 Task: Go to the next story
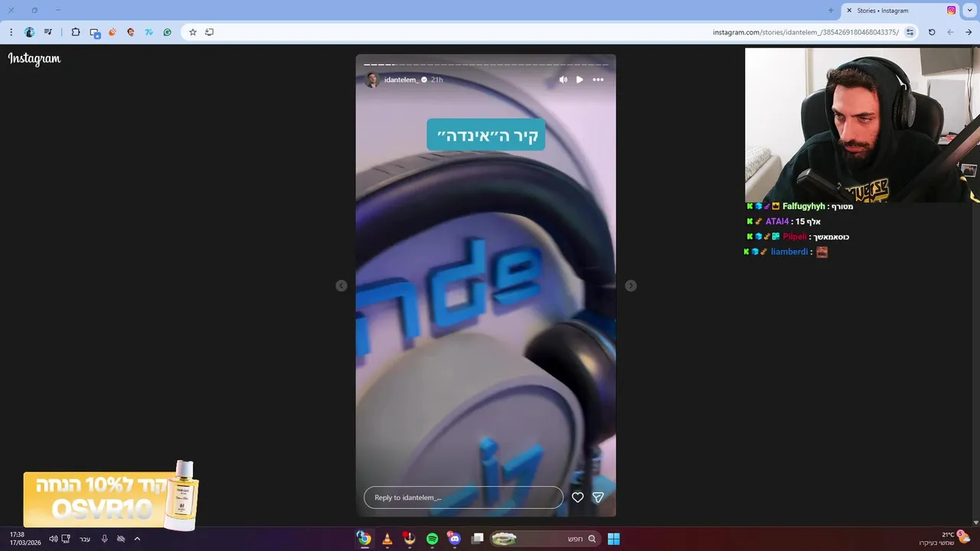coord(631,285)
